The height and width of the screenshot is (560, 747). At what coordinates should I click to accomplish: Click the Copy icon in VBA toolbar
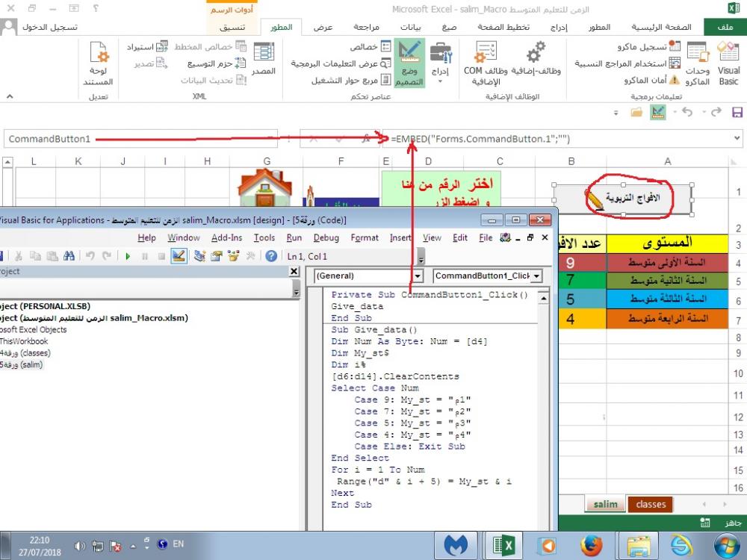click(x=35, y=257)
